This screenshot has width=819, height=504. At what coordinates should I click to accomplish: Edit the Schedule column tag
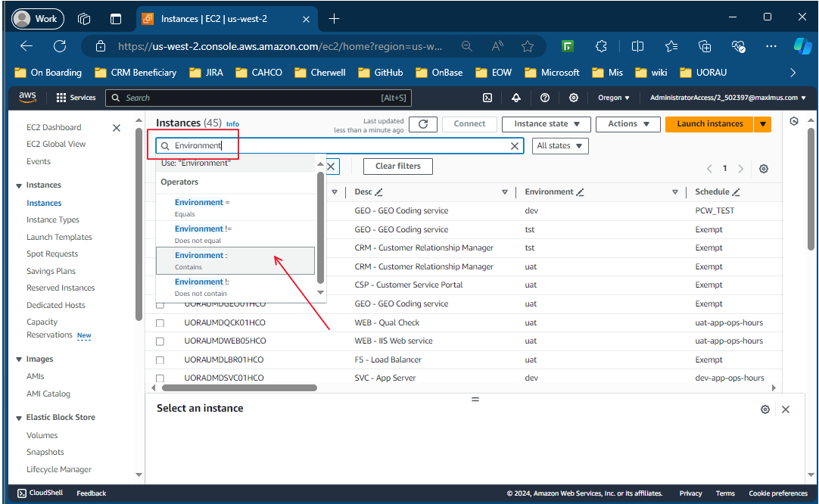pyautogui.click(x=736, y=192)
